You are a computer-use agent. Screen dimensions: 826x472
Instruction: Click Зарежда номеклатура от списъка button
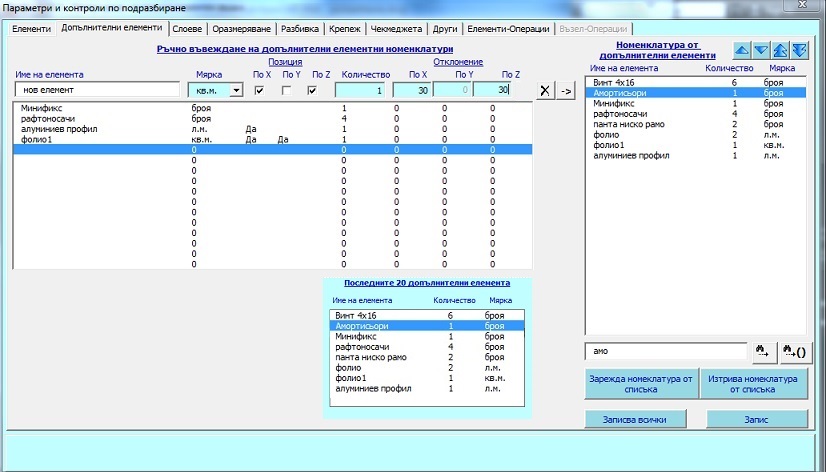pos(641,384)
